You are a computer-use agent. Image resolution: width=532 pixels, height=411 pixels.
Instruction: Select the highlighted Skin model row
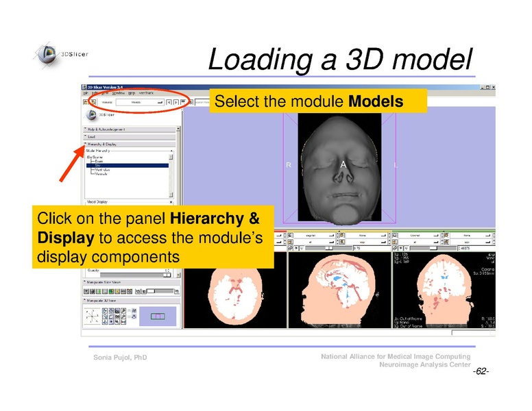pos(128,166)
